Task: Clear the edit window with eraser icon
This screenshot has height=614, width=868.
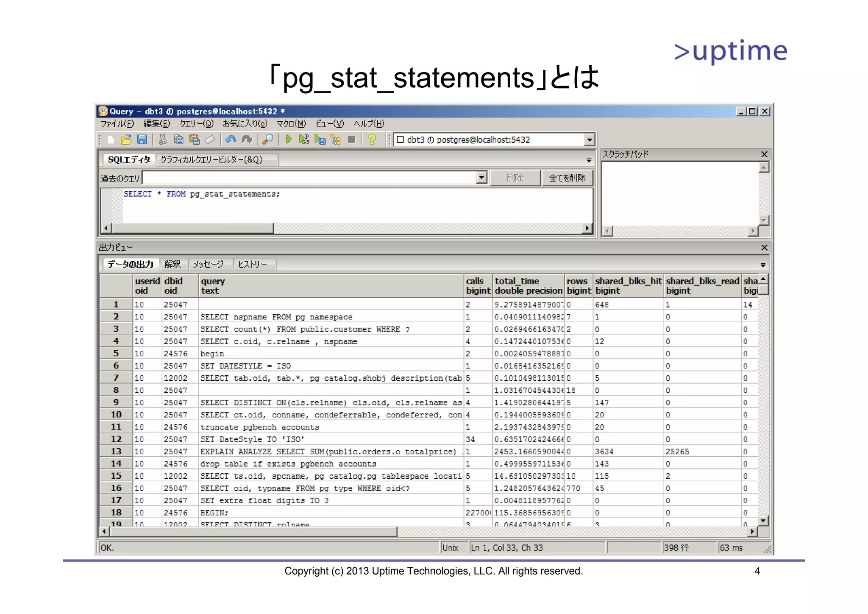Action: pyautogui.click(x=210, y=140)
